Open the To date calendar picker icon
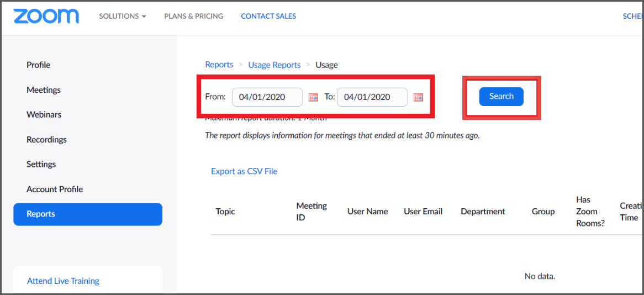Viewport: 644px width, 295px height. [x=418, y=97]
